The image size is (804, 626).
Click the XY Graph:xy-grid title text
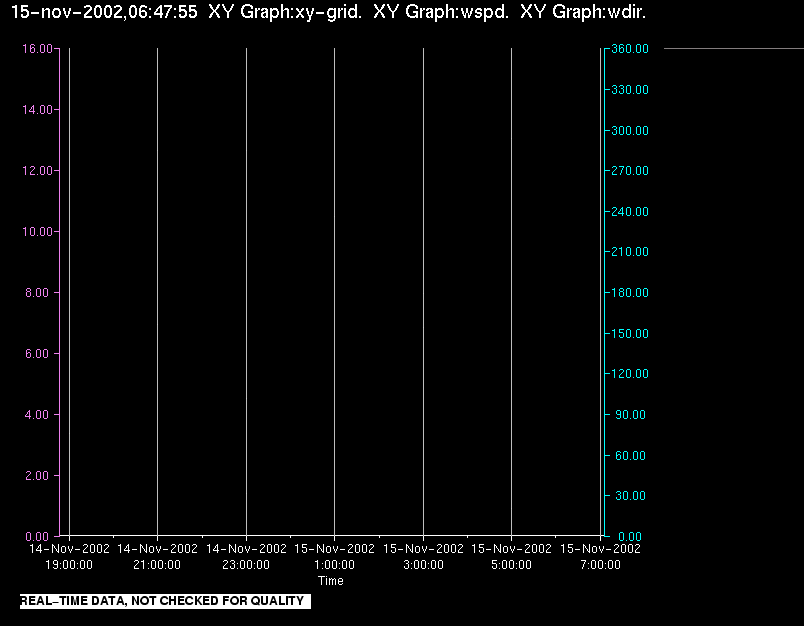[x=285, y=12]
